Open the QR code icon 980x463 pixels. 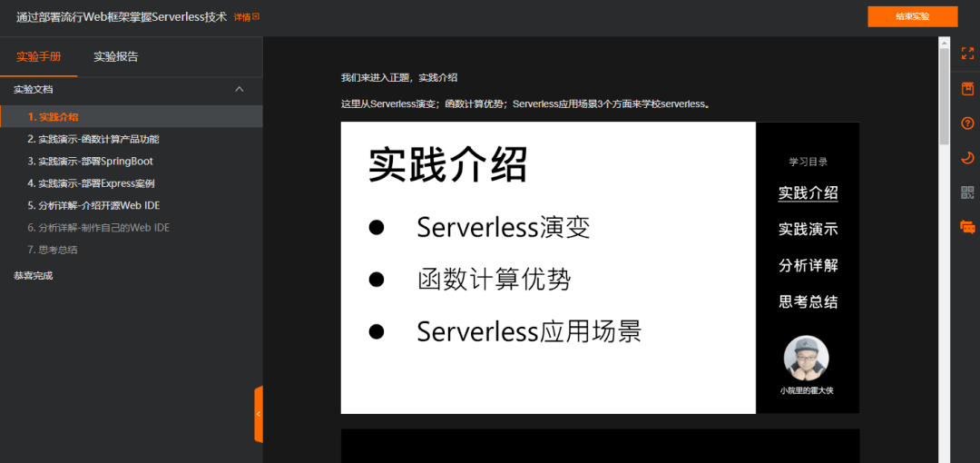(x=967, y=192)
